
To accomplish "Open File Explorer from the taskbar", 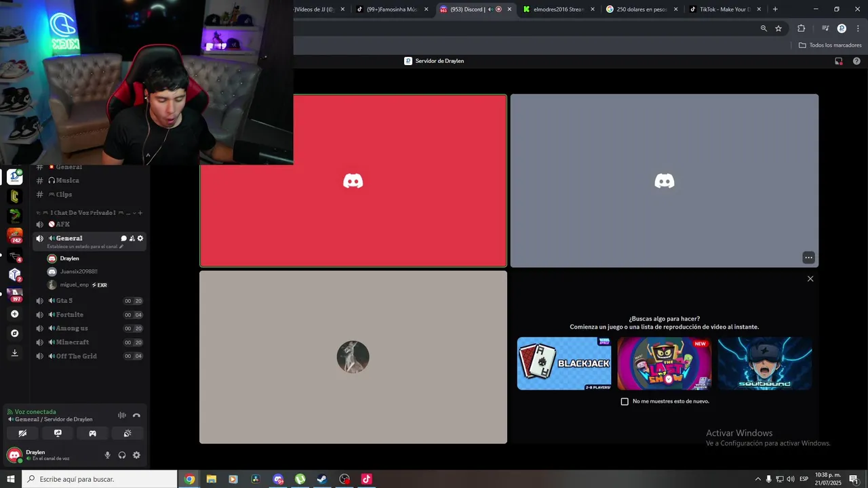I will tap(212, 479).
